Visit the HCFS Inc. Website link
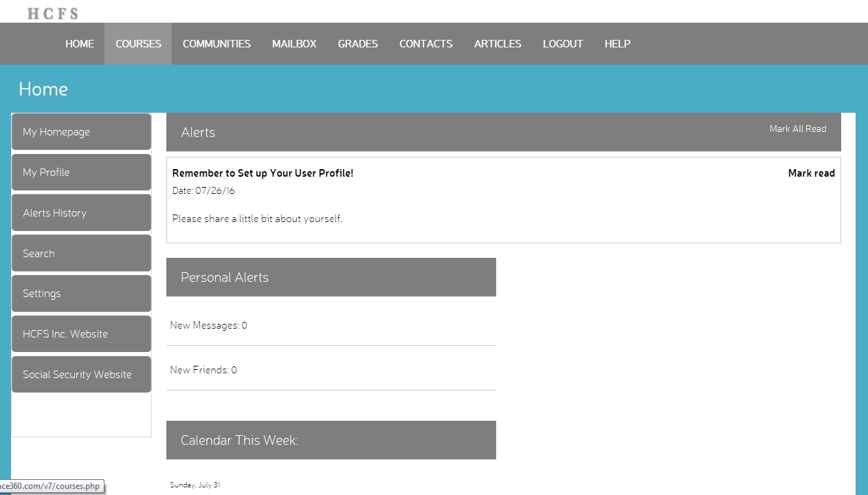Image resolution: width=868 pixels, height=495 pixels. pyautogui.click(x=81, y=334)
